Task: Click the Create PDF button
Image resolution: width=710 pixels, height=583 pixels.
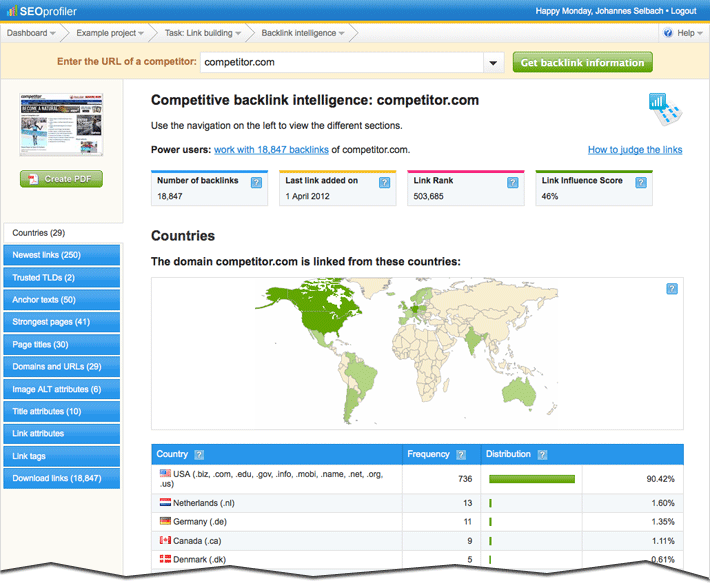Action: tap(62, 179)
